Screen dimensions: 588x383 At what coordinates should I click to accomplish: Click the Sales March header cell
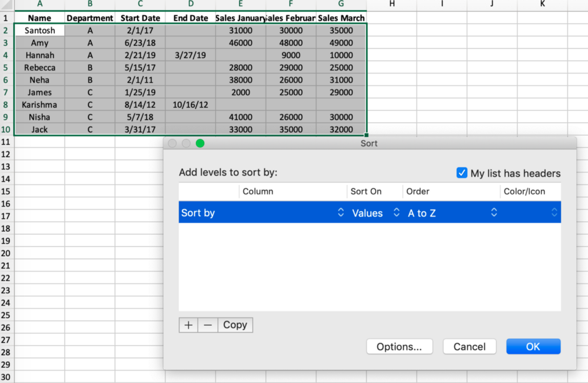(341, 18)
